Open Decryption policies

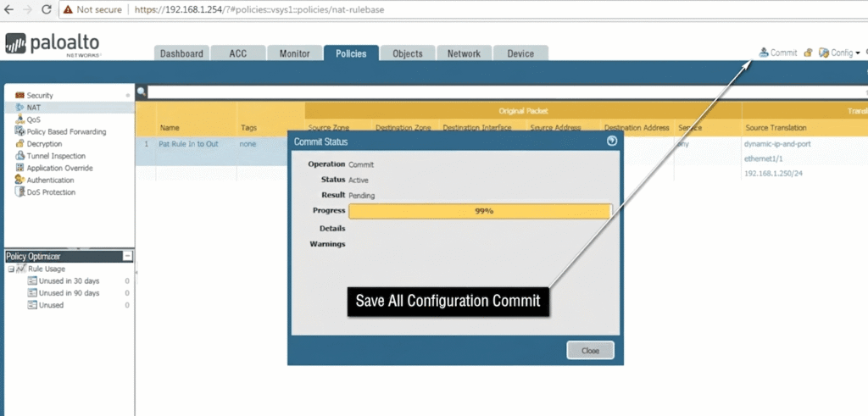click(x=44, y=144)
